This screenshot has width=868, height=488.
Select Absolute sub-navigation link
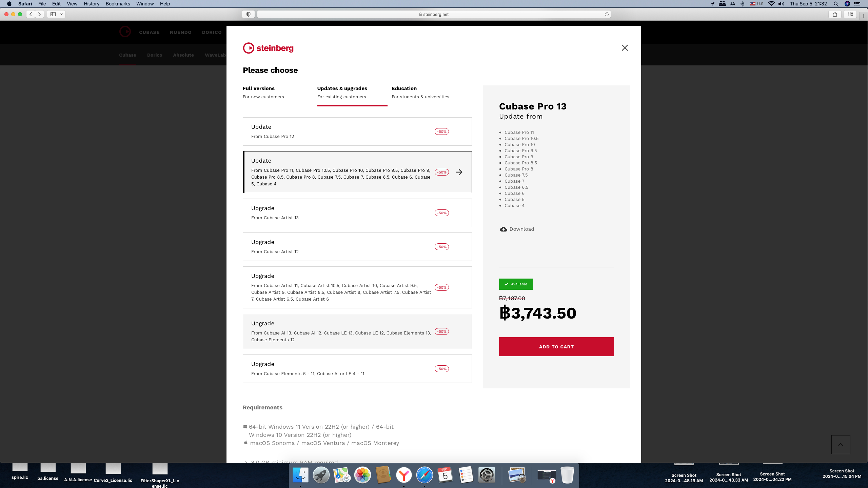(183, 55)
